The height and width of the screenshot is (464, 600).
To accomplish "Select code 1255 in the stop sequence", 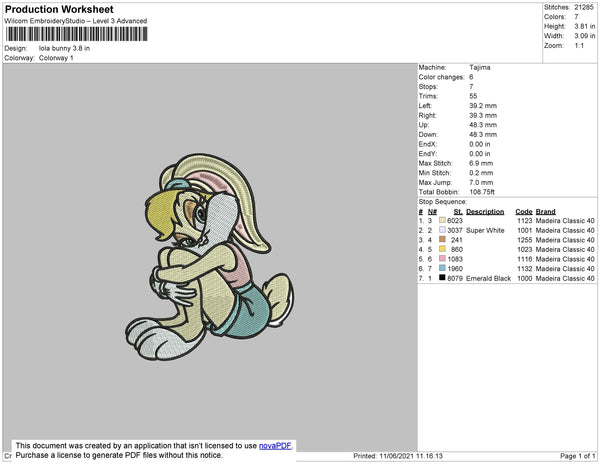I will 525,240.
